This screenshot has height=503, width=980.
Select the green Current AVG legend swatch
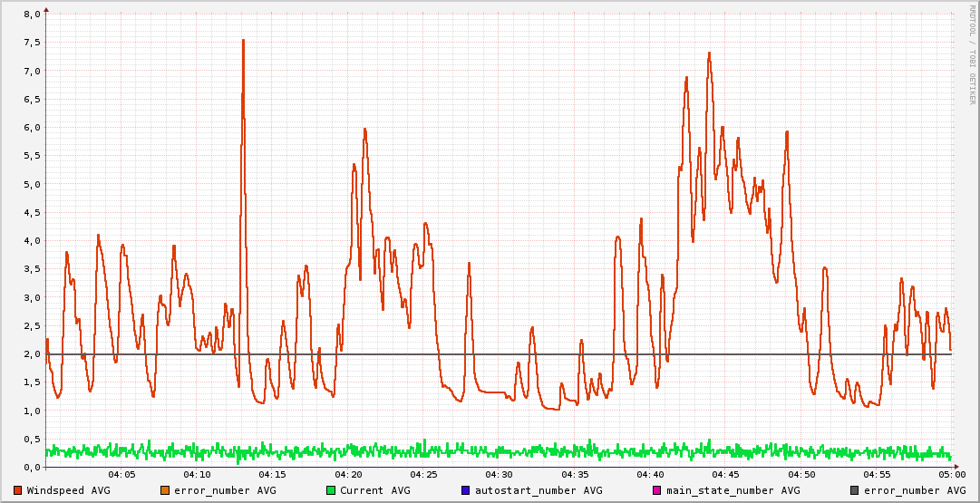[x=330, y=490]
